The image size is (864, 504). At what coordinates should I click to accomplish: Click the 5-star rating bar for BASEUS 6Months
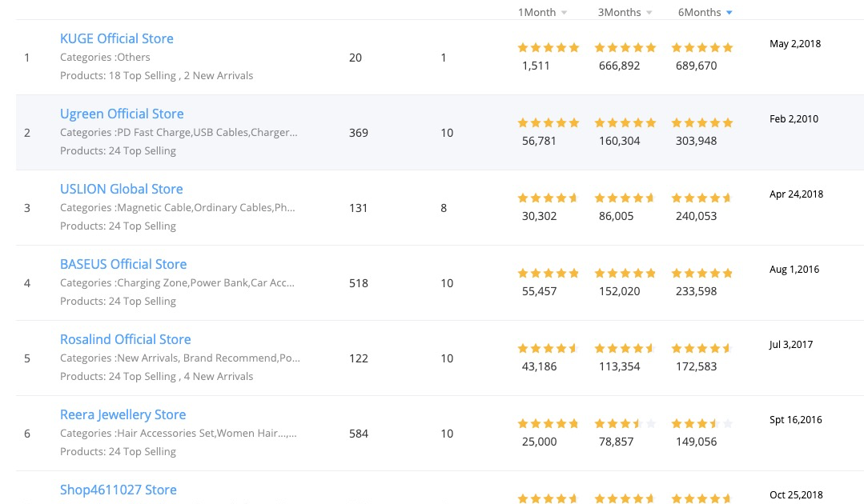tap(701, 273)
